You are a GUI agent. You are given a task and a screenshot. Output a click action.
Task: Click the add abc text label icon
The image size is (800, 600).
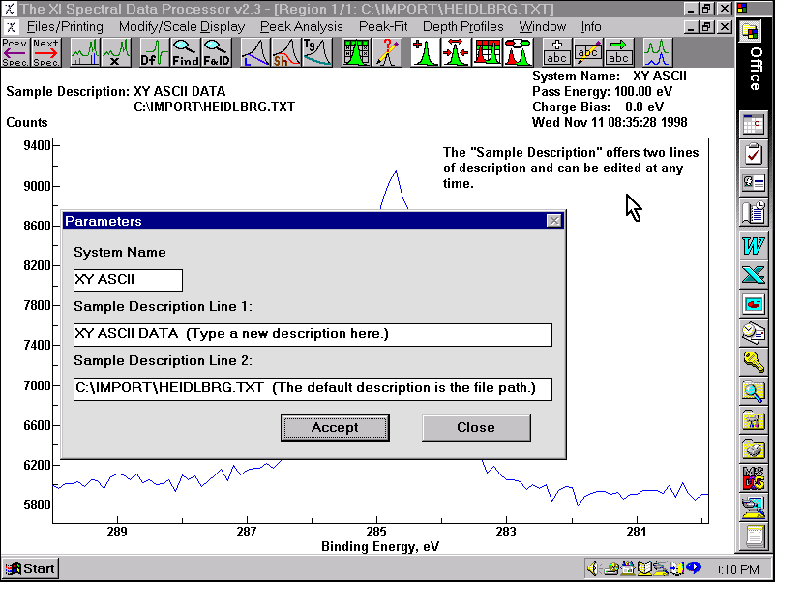click(x=557, y=51)
